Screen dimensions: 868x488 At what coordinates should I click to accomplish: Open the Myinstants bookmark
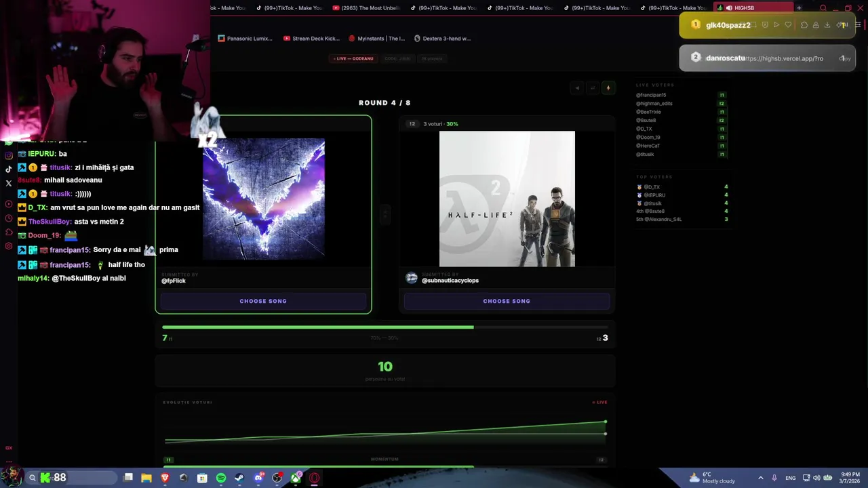[376, 39]
